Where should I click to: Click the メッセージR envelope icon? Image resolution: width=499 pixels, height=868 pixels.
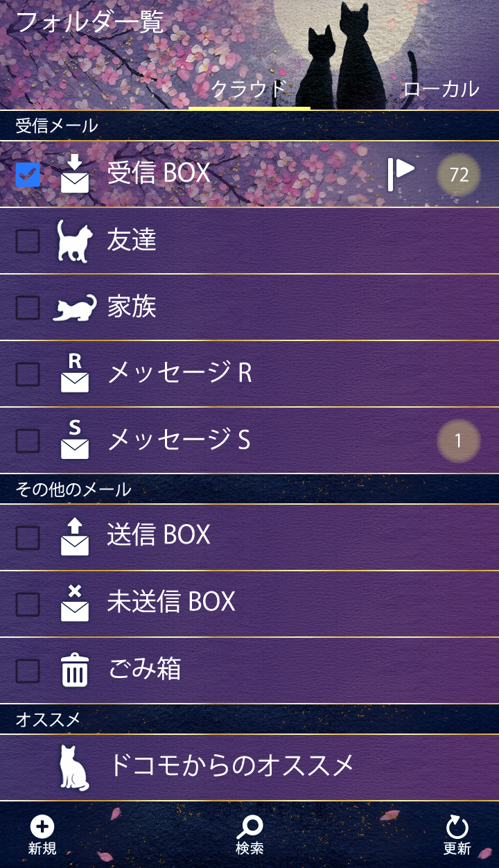click(x=75, y=374)
